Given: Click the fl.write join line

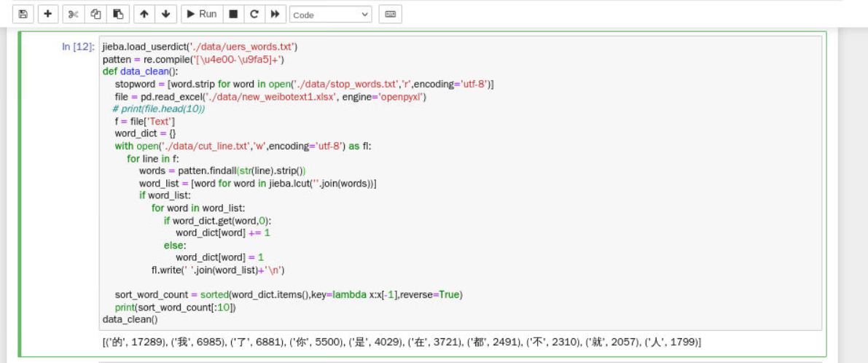Looking at the screenshot, I should click(x=218, y=270).
